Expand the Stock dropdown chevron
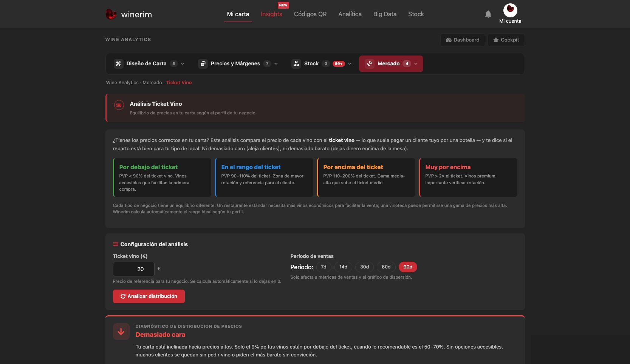 [x=350, y=64]
